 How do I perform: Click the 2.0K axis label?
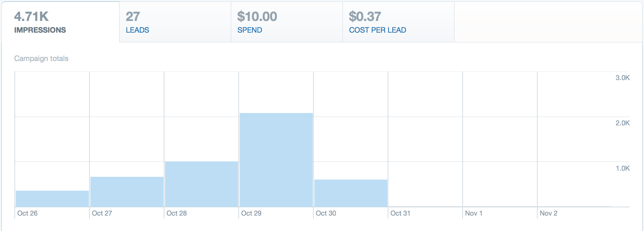[623, 123]
